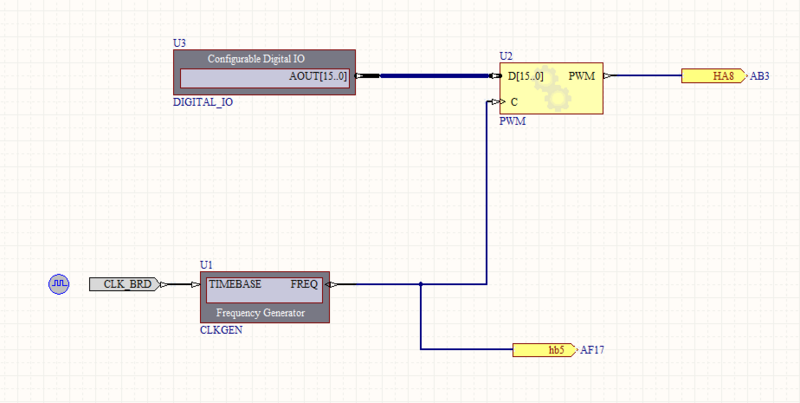The height and width of the screenshot is (403, 800).
Task: Click the wire junction dot near FREQ output
Action: [421, 284]
